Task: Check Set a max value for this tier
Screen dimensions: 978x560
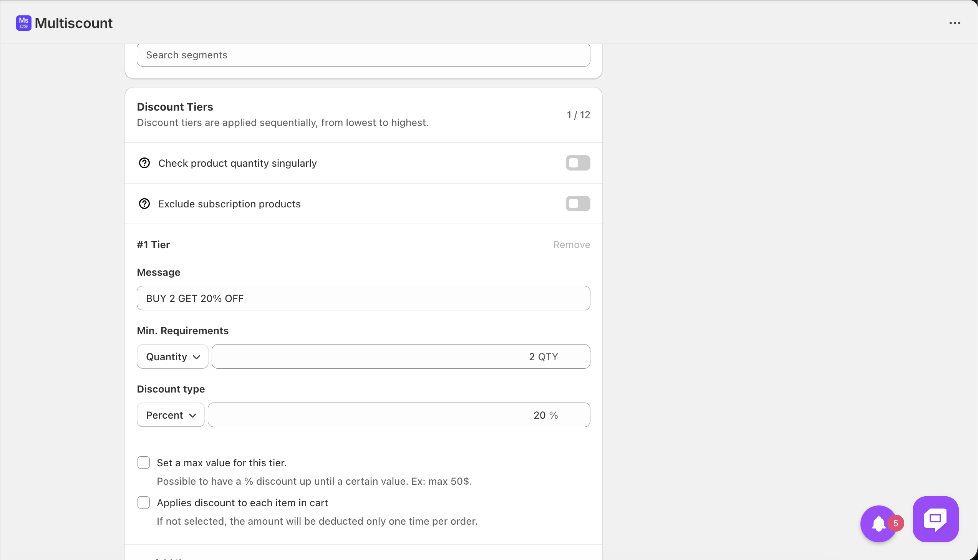Action: (143, 463)
